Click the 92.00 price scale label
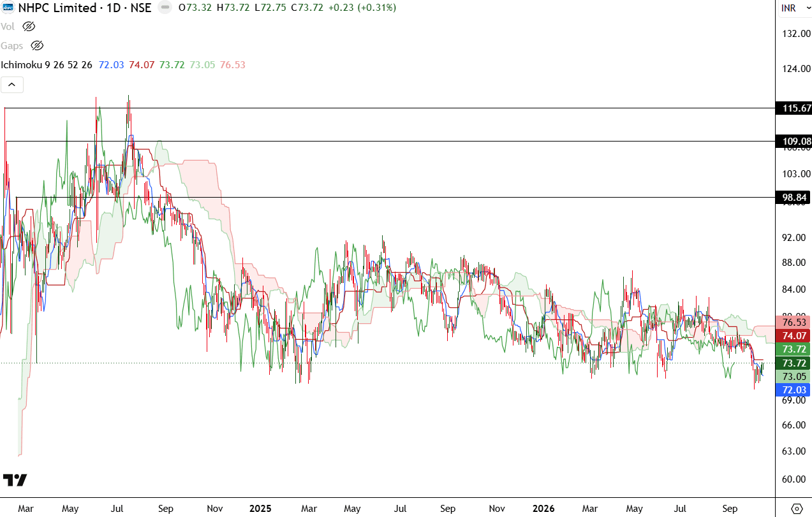The image size is (812, 517). (x=795, y=237)
